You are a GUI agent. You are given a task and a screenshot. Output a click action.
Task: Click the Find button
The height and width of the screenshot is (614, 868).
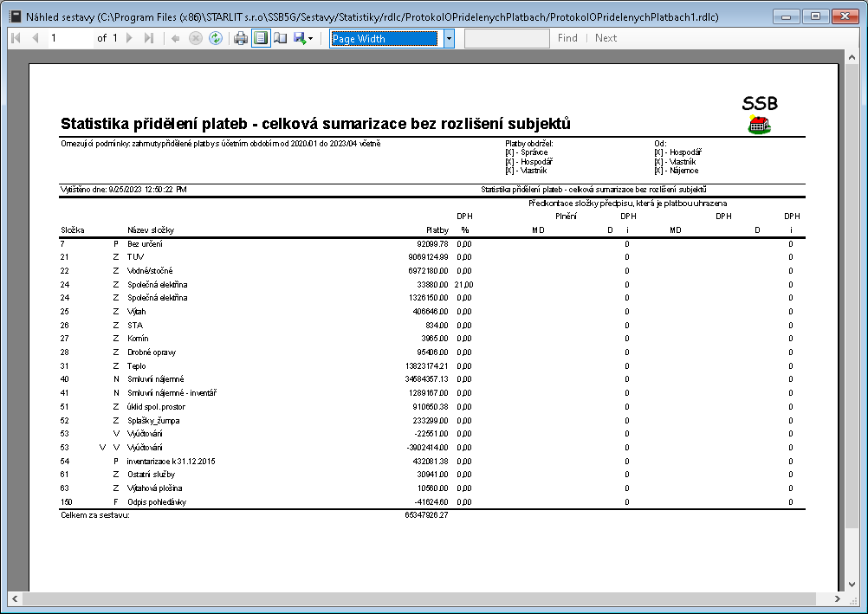(567, 38)
